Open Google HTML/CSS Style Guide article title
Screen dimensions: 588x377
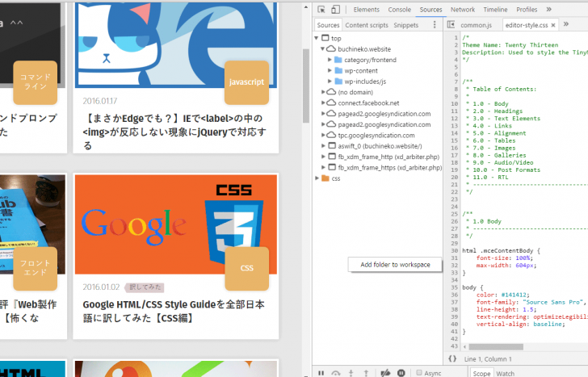click(x=174, y=311)
